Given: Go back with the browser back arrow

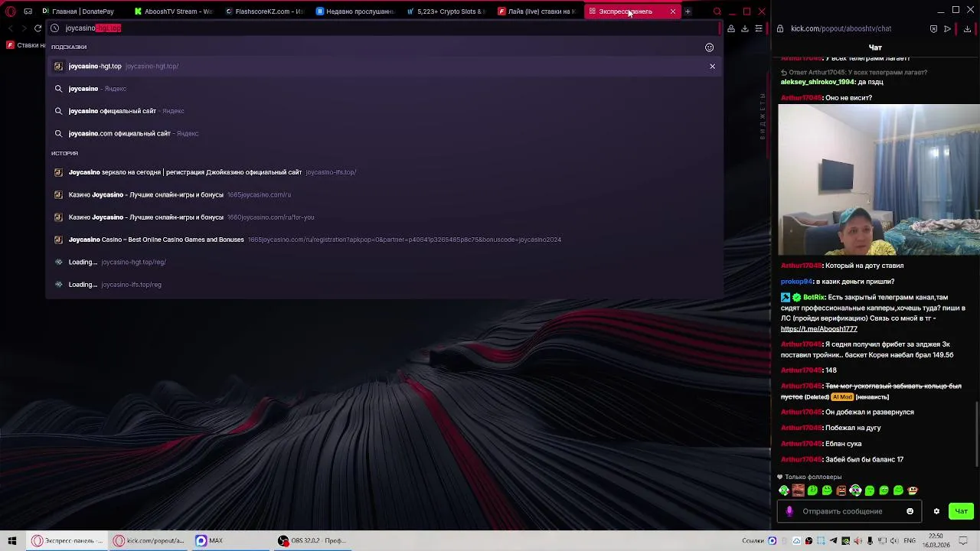Looking at the screenshot, I should click(10, 28).
